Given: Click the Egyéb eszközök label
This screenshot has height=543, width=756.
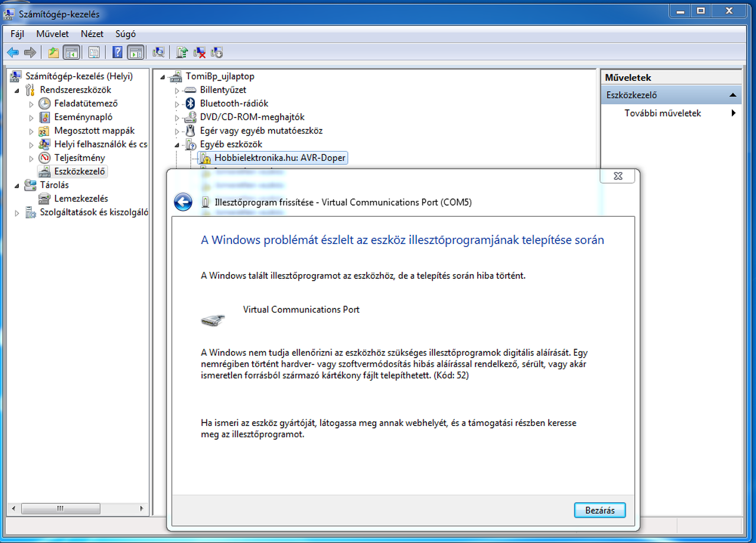Looking at the screenshot, I should coord(231,144).
